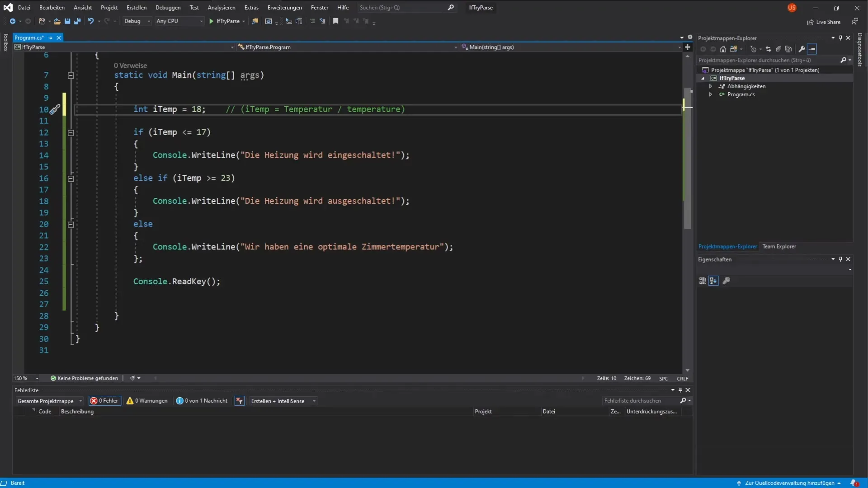Toggle bookmark with the toolbar bookmark icon

click(x=335, y=21)
